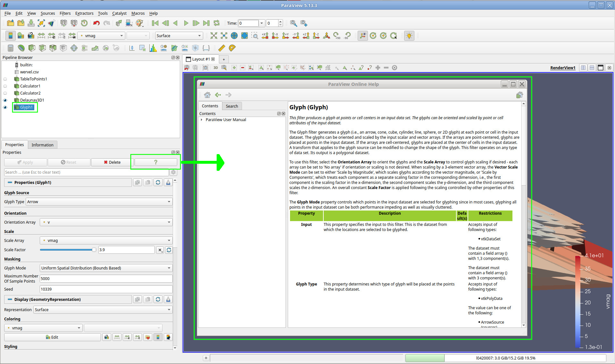Expand ParaView User Manual tree item

tap(202, 120)
